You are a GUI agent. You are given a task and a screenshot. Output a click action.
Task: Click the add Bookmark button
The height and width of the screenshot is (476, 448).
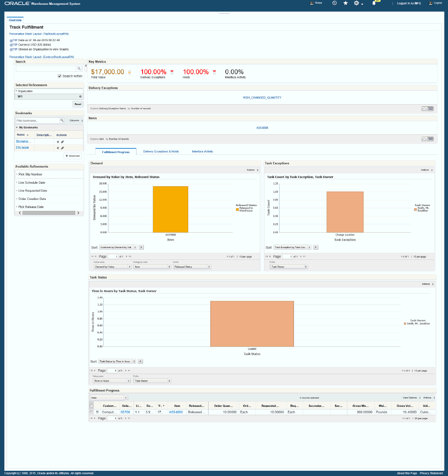73,156
